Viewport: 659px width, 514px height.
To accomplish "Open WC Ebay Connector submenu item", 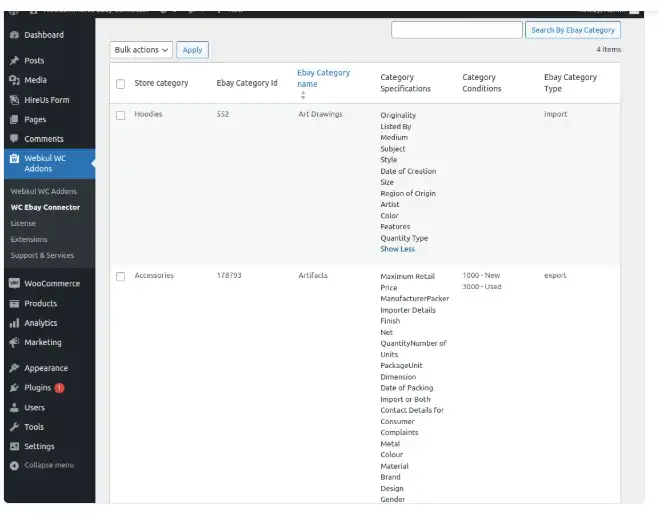I will coord(45,207).
